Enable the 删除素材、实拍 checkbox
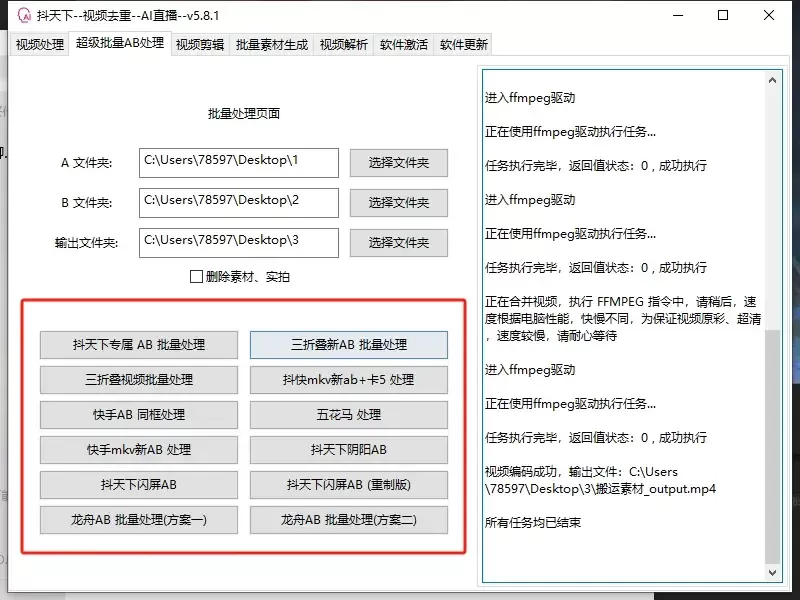 pyautogui.click(x=196, y=277)
